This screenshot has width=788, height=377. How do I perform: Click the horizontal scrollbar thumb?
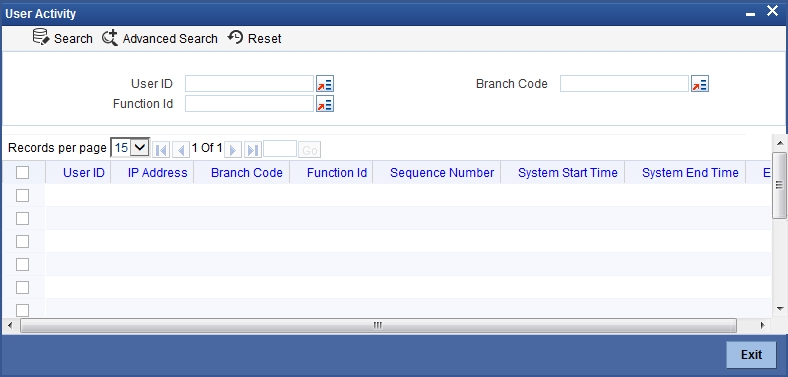378,325
